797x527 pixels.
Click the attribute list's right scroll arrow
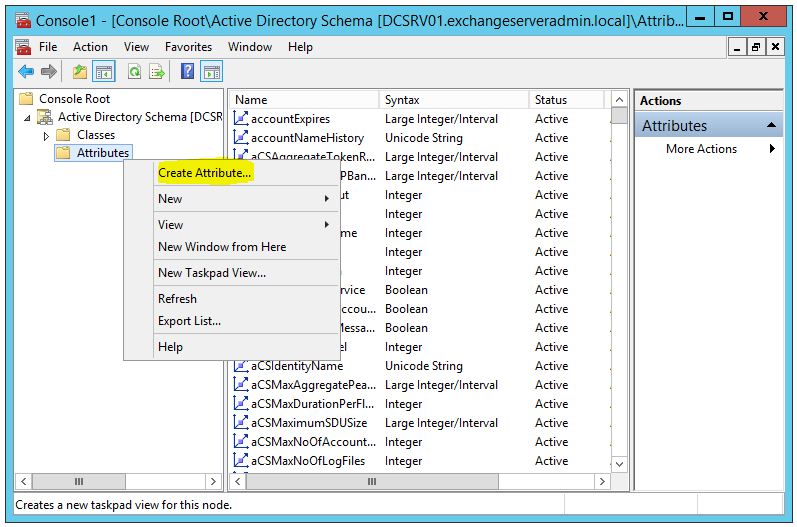[602, 481]
